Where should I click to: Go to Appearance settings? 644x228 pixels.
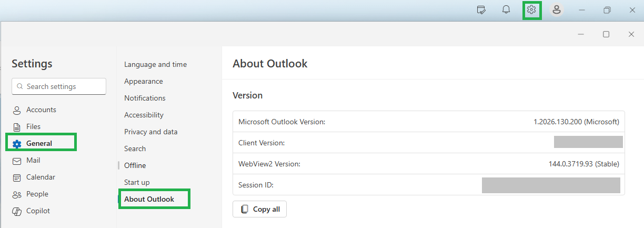(x=143, y=81)
